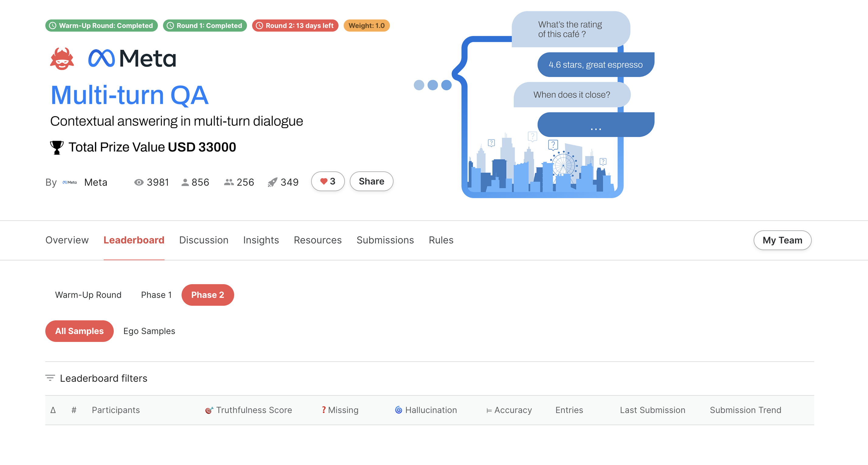Viewport: 868px width, 465px height.
Task: Like the challenge with heart button
Action: point(328,181)
